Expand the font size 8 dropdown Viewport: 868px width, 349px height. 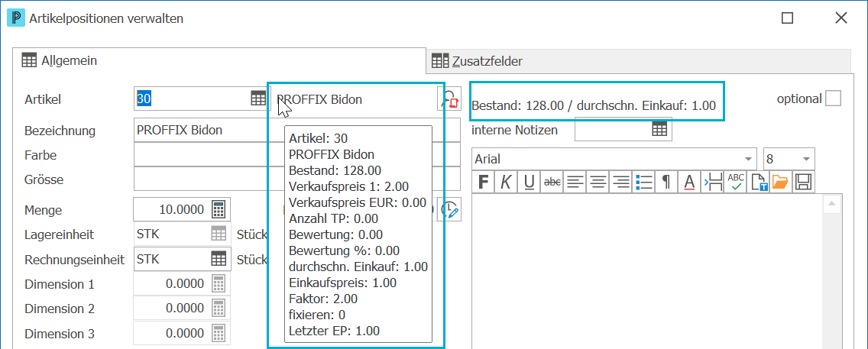(807, 160)
